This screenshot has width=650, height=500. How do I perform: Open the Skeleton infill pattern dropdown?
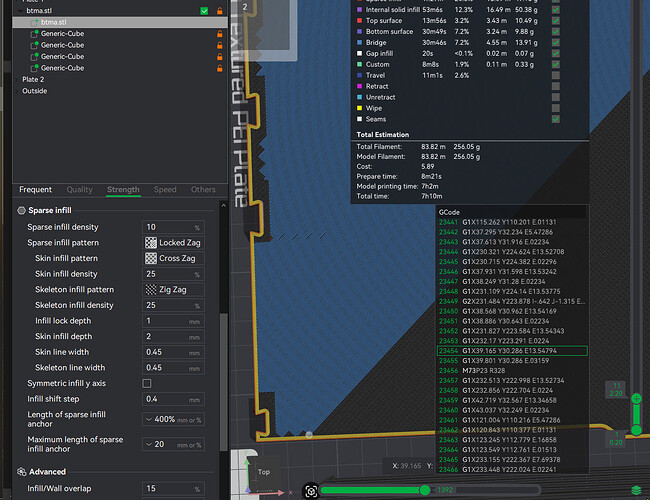point(173,289)
